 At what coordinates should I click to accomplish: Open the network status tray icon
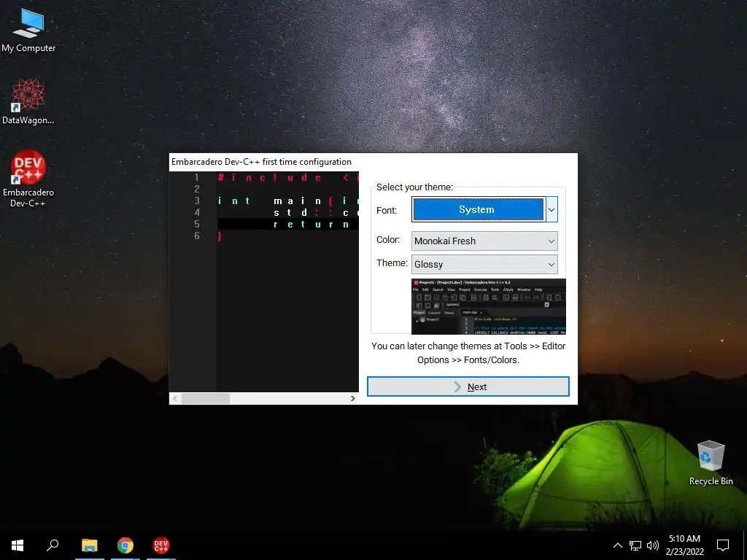[635, 545]
